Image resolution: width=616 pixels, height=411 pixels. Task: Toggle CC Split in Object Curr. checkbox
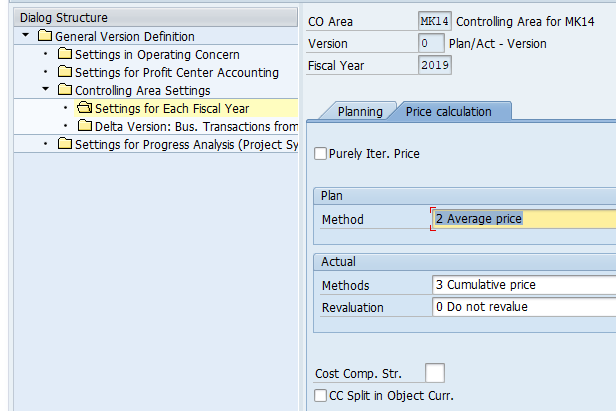(x=321, y=396)
